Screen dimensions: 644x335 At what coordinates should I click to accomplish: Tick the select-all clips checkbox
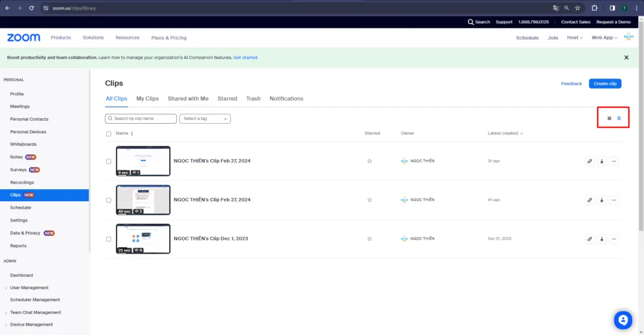point(109,133)
